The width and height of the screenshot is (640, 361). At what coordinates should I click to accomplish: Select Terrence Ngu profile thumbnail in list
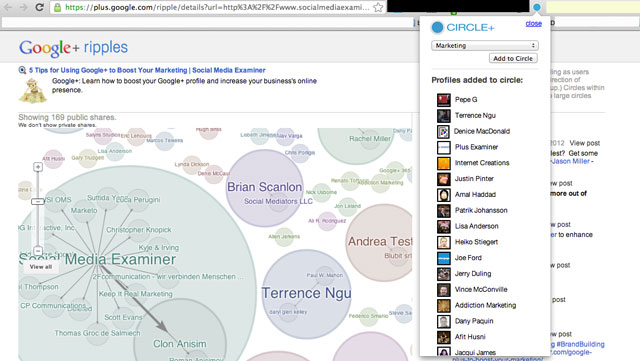(x=444, y=116)
